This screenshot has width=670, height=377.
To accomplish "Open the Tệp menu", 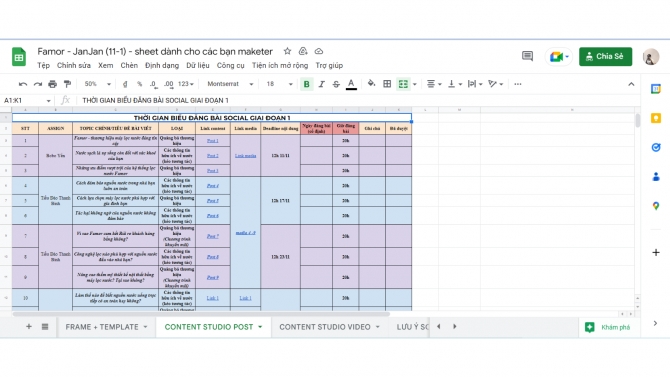I will [43, 65].
